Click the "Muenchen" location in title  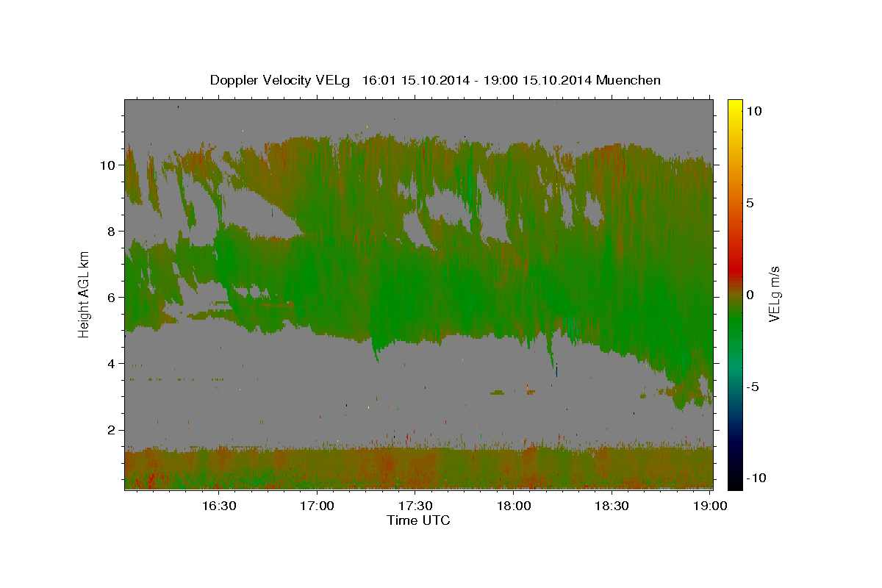pyautogui.click(x=628, y=80)
